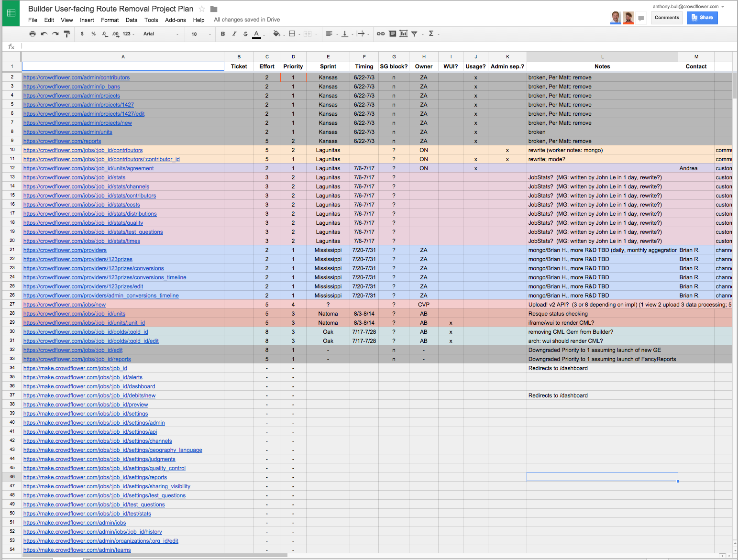
Task: Click into the formula bar
Action: pos(378,46)
